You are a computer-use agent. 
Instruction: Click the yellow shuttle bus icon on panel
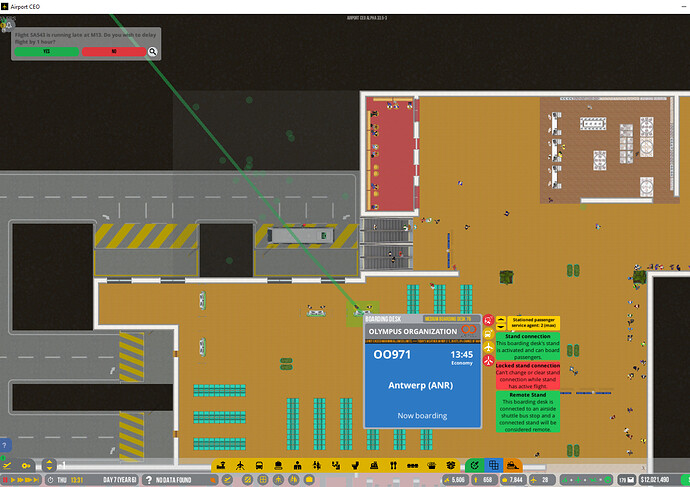pos(488,334)
